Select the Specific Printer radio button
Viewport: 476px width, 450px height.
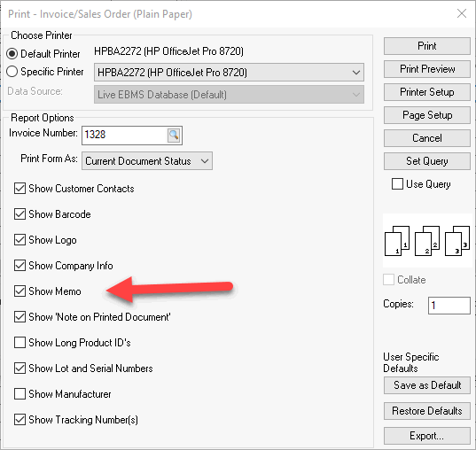12,72
